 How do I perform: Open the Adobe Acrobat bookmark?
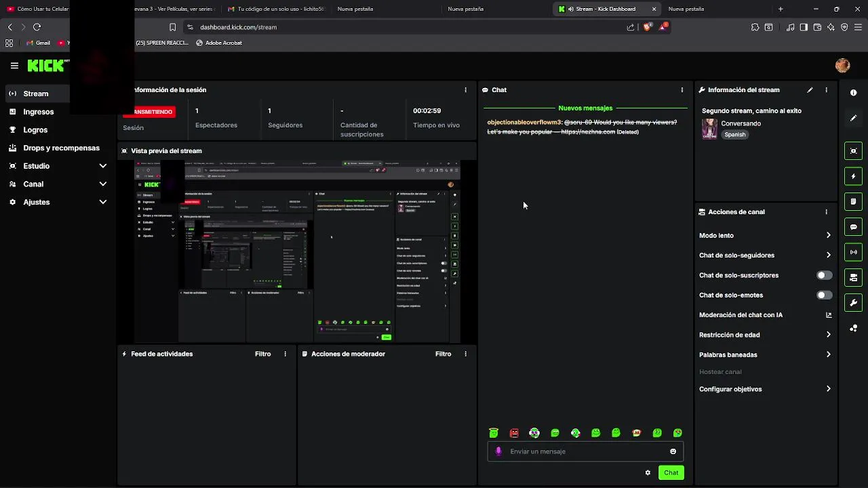pyautogui.click(x=218, y=43)
